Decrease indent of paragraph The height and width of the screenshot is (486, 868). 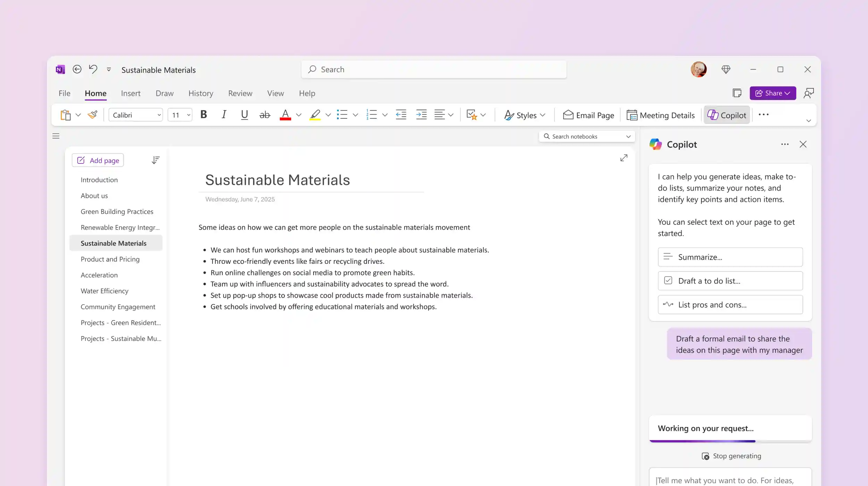point(401,115)
